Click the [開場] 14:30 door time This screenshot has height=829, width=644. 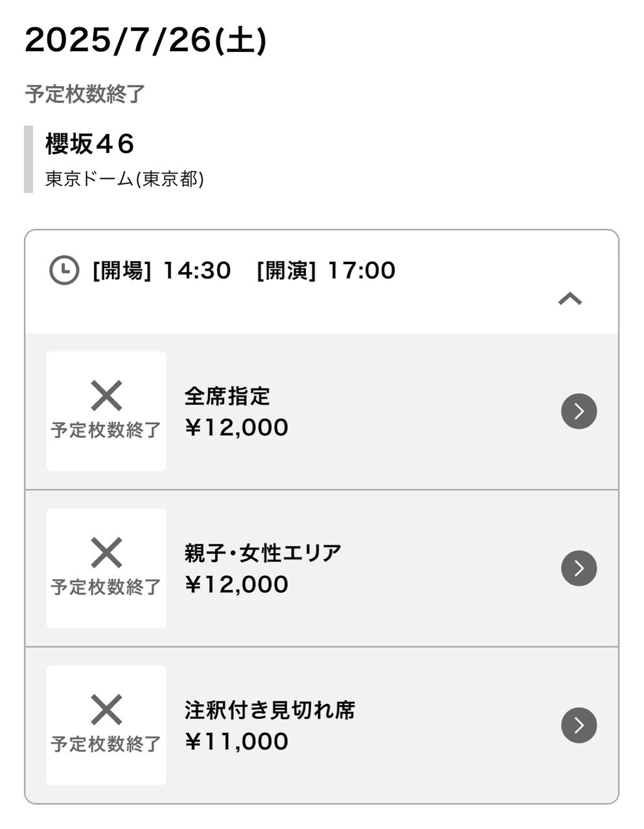(x=161, y=270)
